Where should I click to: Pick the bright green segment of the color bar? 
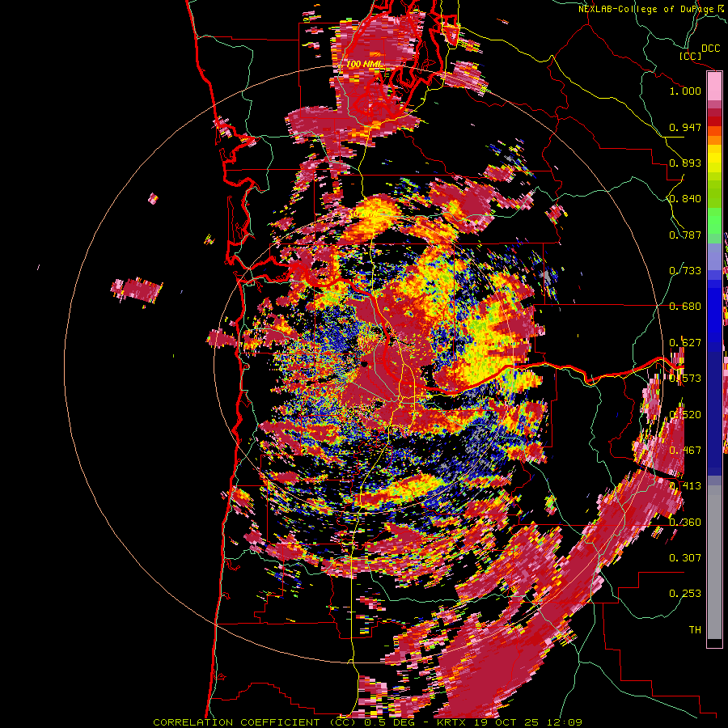[x=714, y=221]
